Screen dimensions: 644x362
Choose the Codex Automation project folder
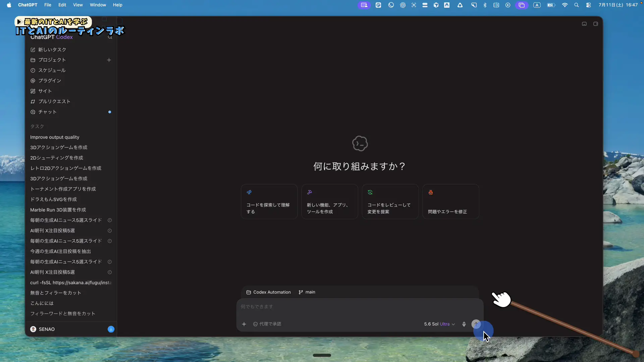point(269,292)
